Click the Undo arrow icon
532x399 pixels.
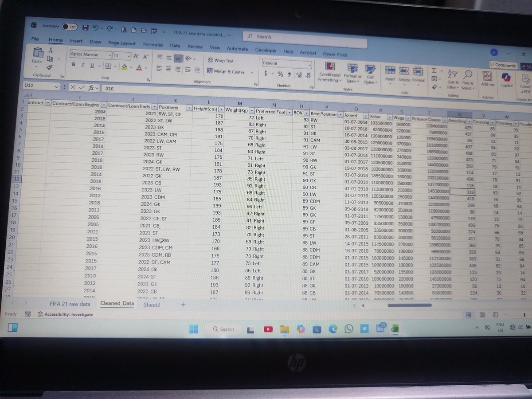click(97, 28)
